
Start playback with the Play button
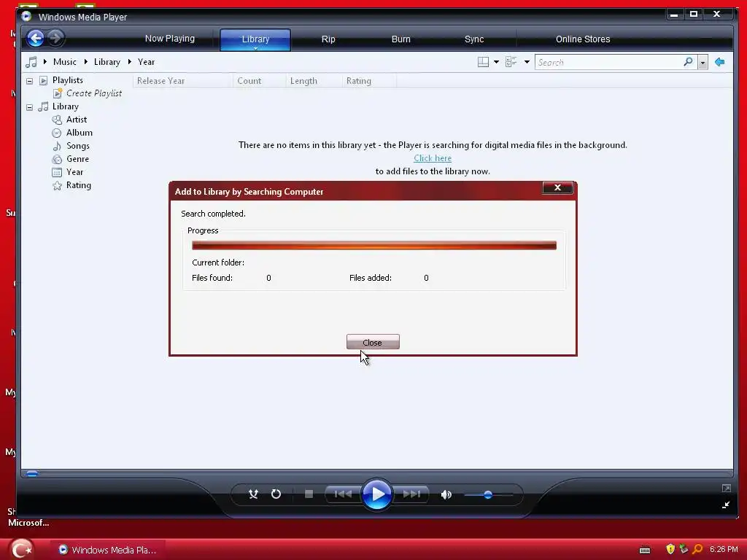(x=377, y=494)
